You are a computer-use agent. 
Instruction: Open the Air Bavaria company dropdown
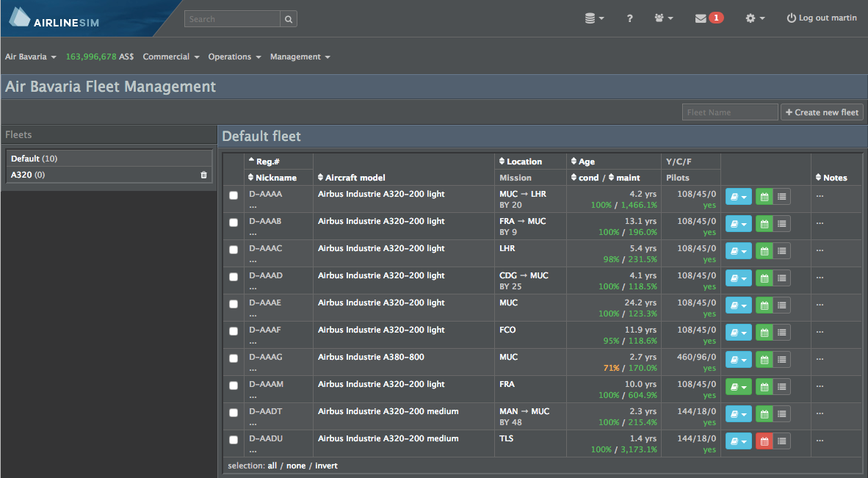click(30, 57)
